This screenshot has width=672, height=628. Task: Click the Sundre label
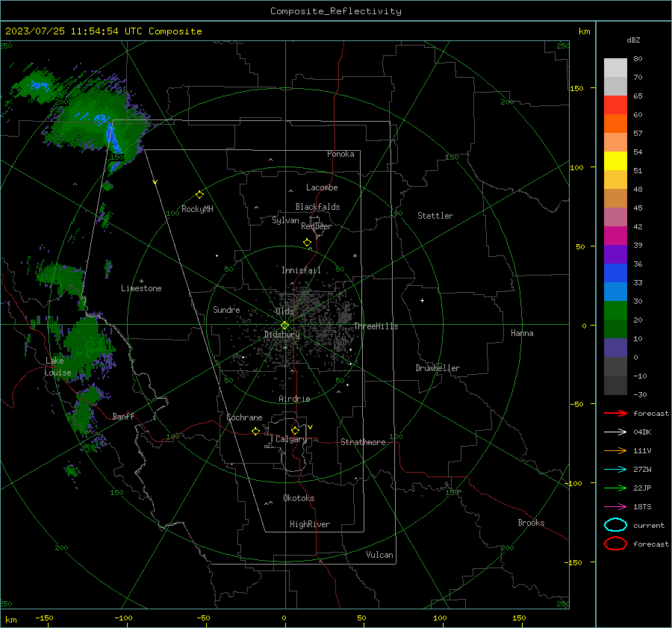coord(226,309)
